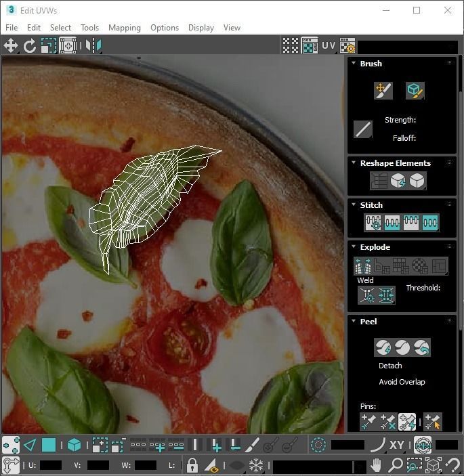This screenshot has height=476, width=464.
Task: Click the Pin Selected icon
Action: [x=368, y=422]
